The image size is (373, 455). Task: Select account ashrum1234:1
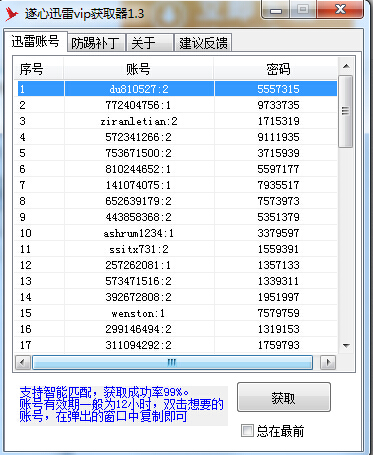[138, 233]
